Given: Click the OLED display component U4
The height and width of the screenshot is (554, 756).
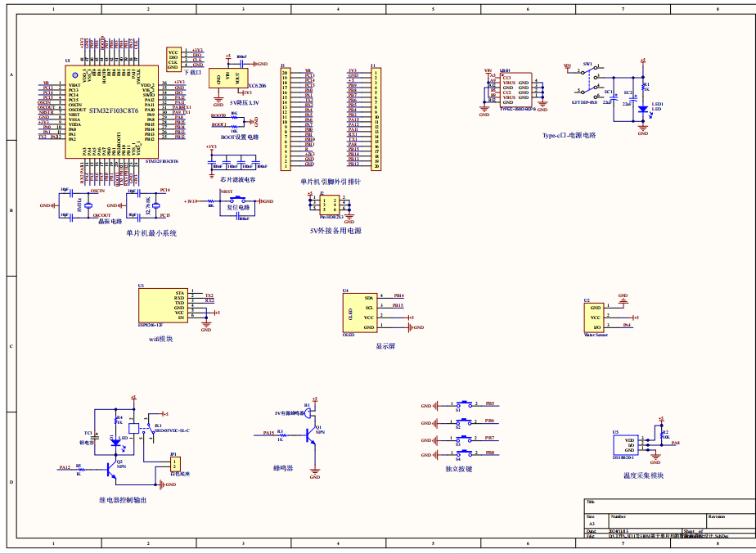Looking at the screenshot, I should 359,313.
